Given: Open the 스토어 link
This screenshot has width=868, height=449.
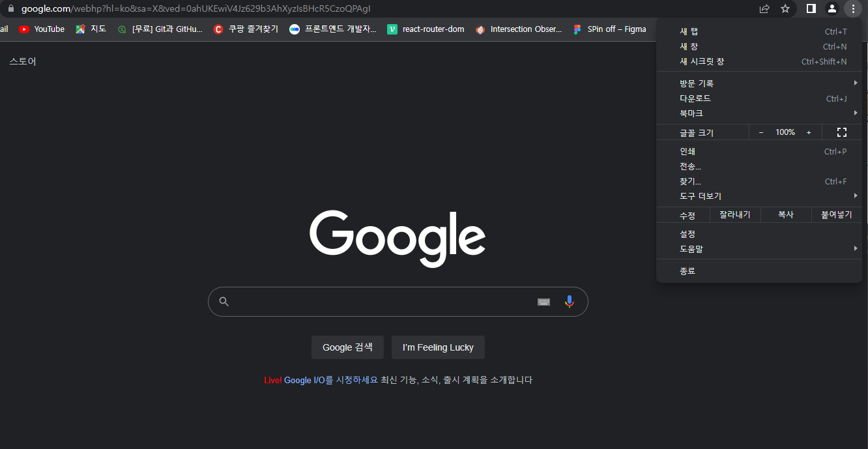Looking at the screenshot, I should (23, 61).
